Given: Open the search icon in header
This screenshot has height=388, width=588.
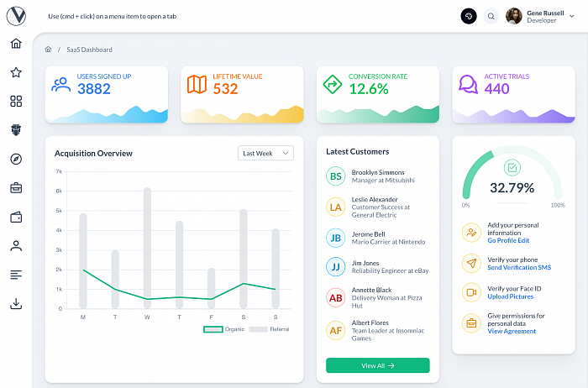Looking at the screenshot, I should tap(491, 16).
